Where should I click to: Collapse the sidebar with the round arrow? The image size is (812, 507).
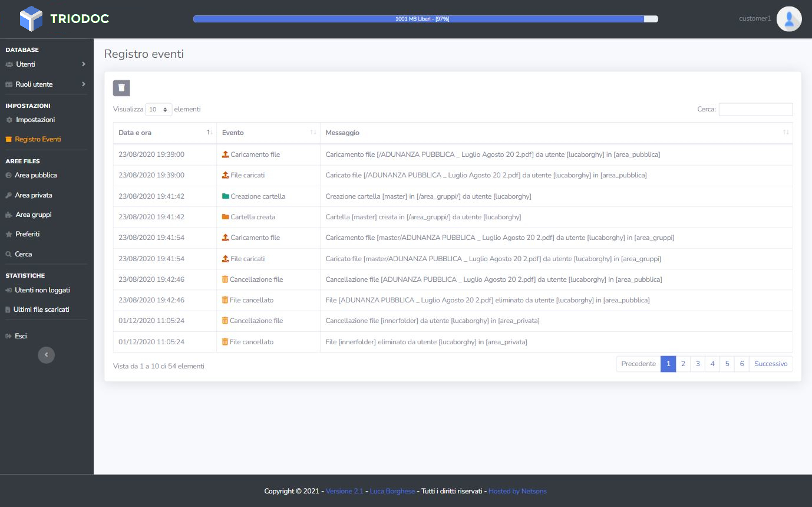[x=46, y=354]
